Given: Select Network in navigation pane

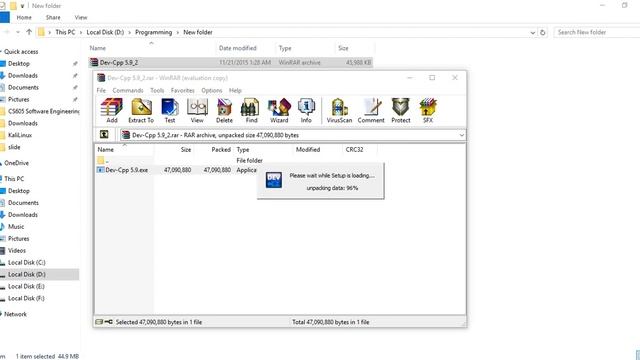Looking at the screenshot, I should pyautogui.click(x=15, y=314).
